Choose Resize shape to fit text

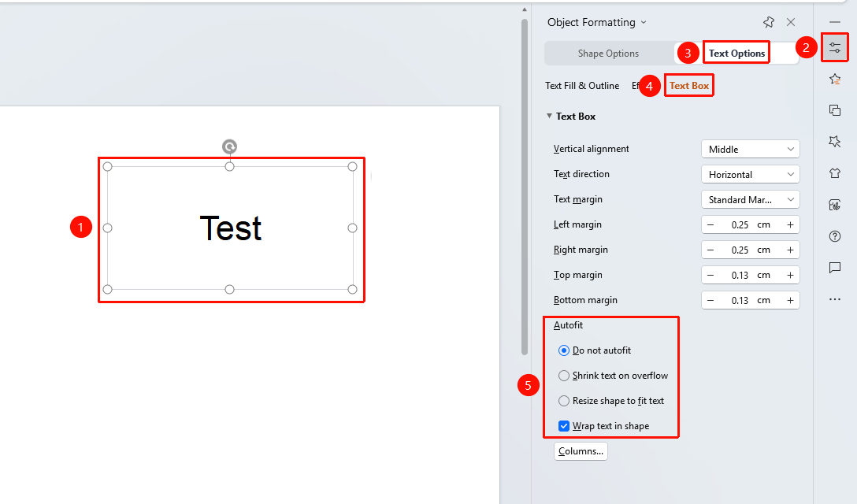(x=564, y=401)
